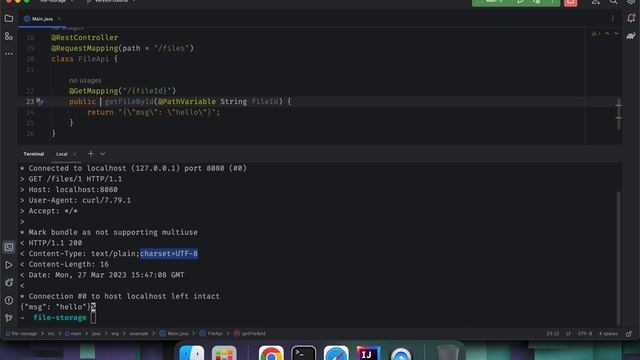Close the Local terminal session tab
Viewport: 640px width, 360px height.
[75, 154]
